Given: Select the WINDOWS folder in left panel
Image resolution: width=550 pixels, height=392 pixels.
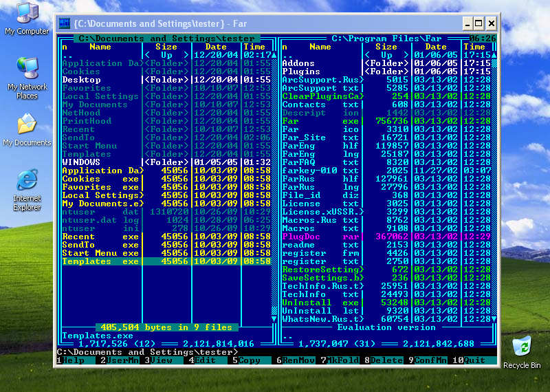Looking at the screenshot, I should click(x=166, y=162).
